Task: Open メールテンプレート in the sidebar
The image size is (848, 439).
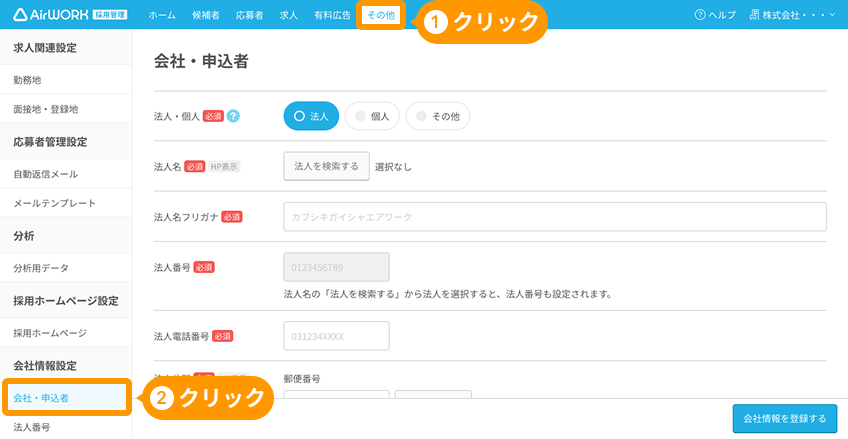Action: pos(66,203)
